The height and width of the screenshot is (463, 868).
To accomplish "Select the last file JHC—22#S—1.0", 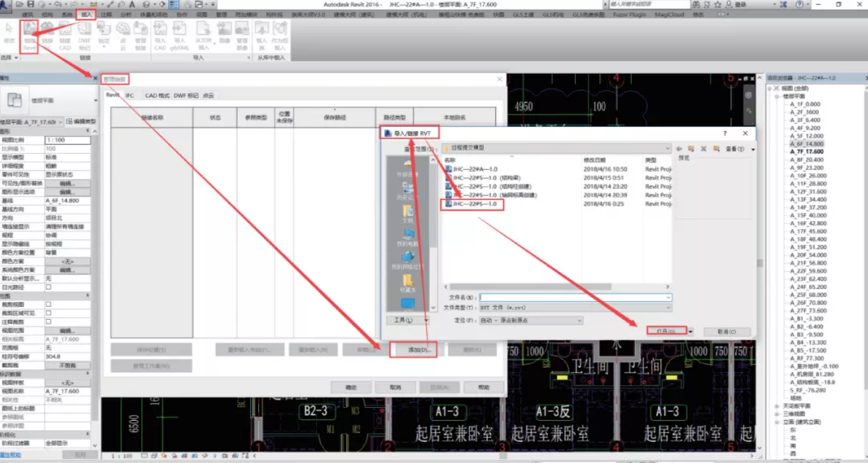I will tap(476, 204).
